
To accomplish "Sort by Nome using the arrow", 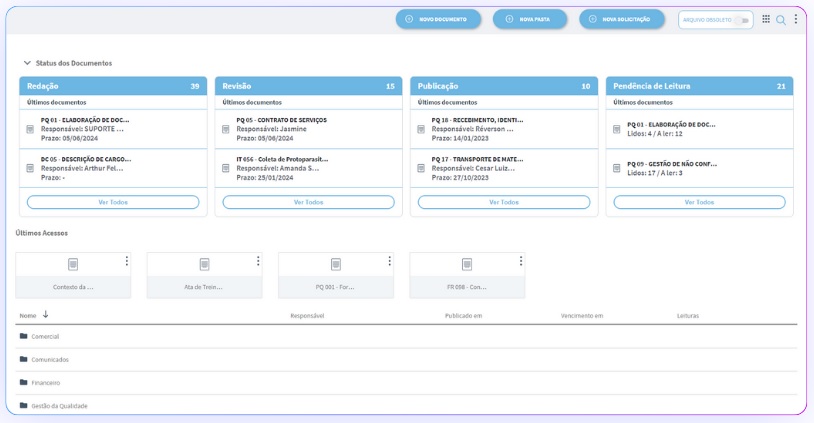I will coord(45,315).
